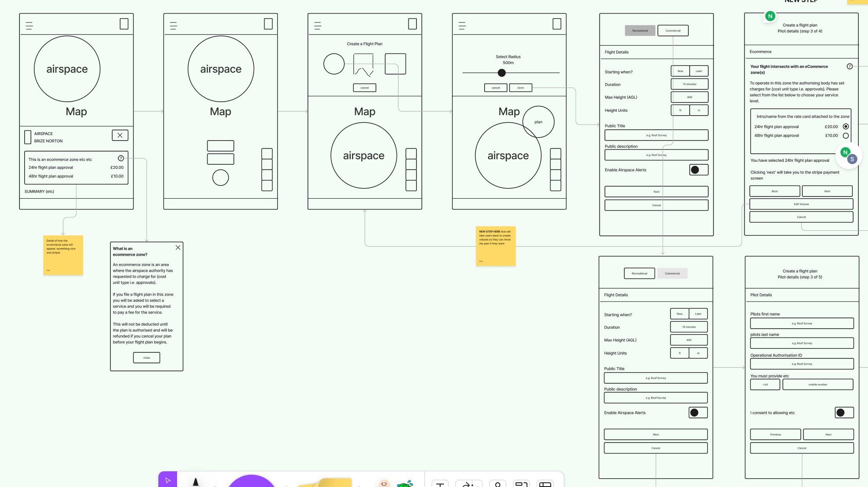This screenshot has height=487, width=868.
Task: Select the Move cursor tool
Action: (168, 480)
